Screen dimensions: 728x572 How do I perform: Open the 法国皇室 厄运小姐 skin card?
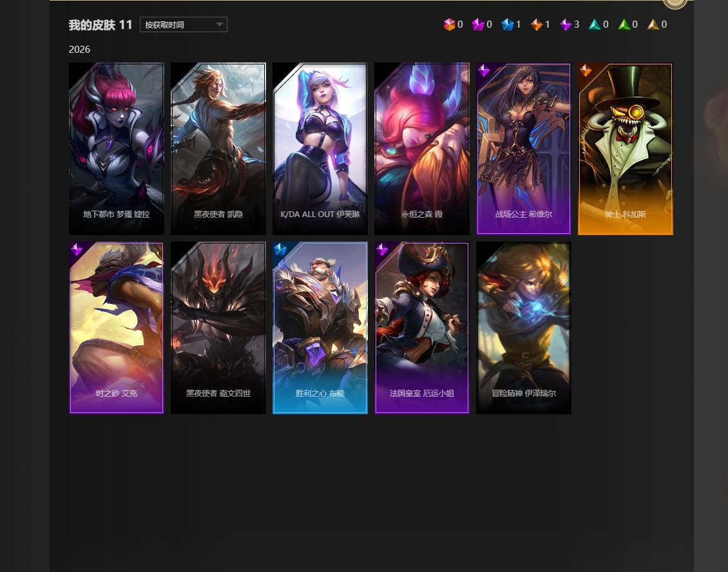click(x=421, y=328)
